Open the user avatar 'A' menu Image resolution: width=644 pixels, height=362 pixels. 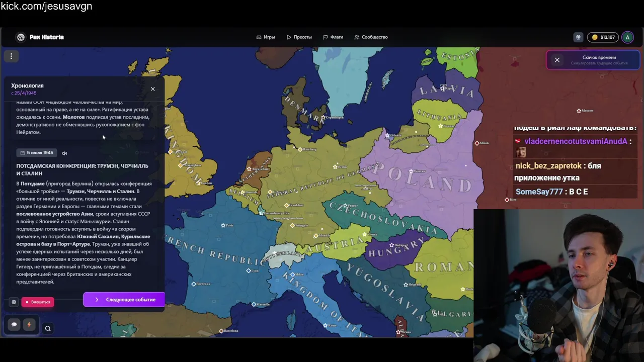627,37
